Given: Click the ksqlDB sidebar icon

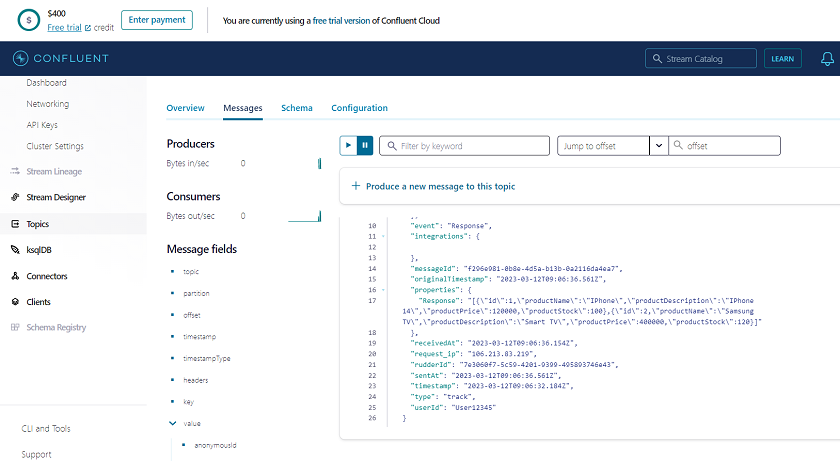Looking at the screenshot, I should (x=15, y=250).
